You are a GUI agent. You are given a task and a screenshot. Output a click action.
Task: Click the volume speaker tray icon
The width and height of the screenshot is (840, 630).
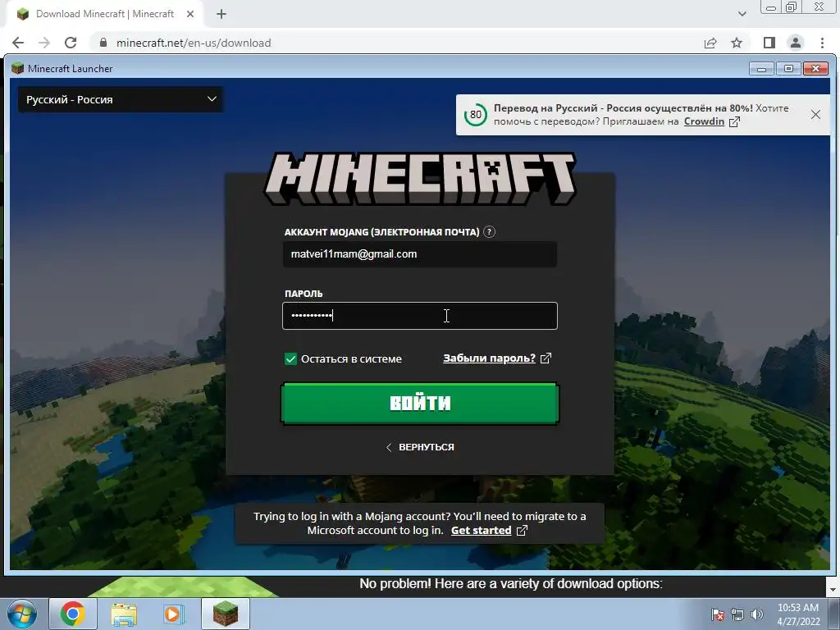click(756, 614)
